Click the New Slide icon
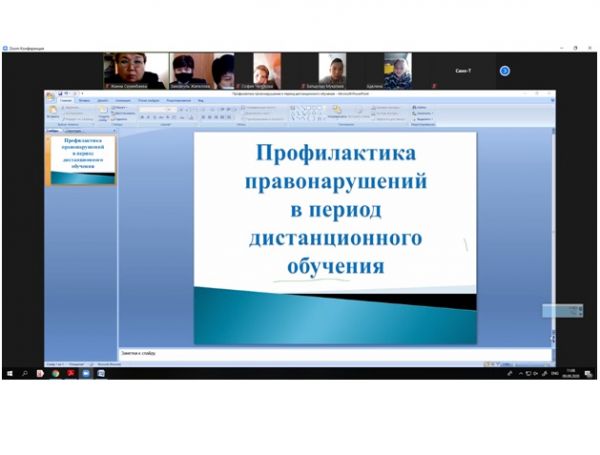The height and width of the screenshot is (455, 600). click(103, 111)
